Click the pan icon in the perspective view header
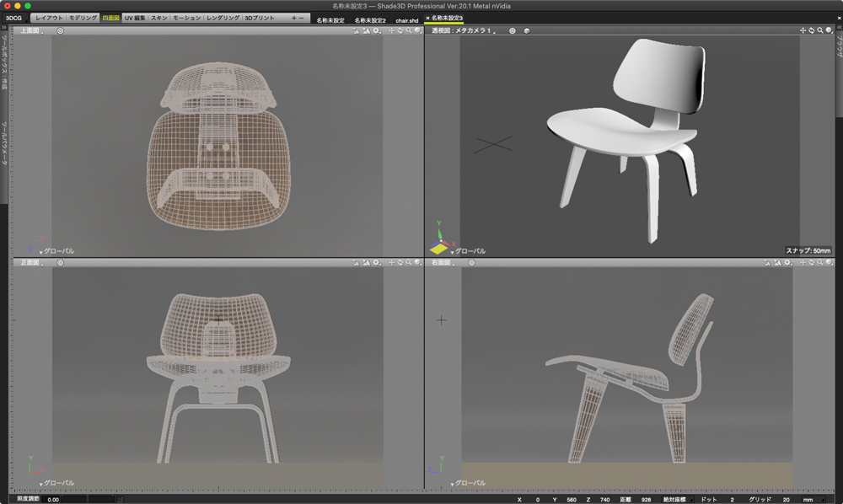 tap(803, 30)
